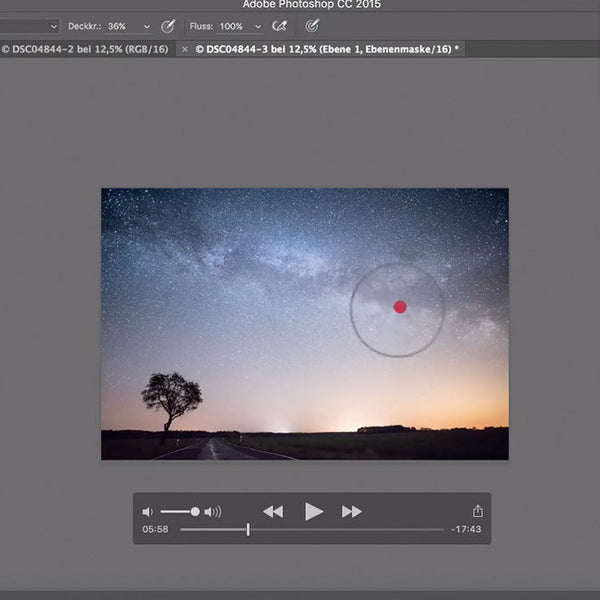Click the max-volume speaker icon

[213, 512]
